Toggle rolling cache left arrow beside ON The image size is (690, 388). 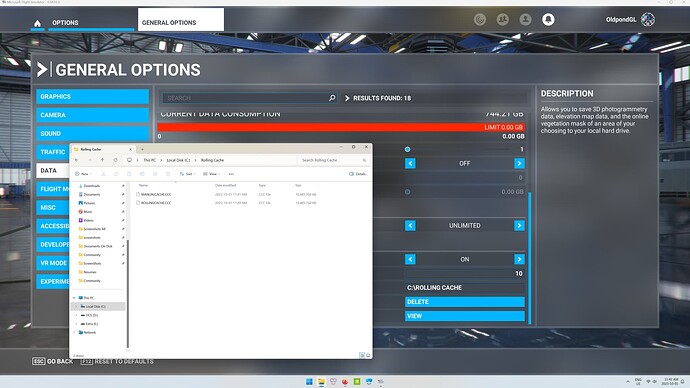[410, 259]
